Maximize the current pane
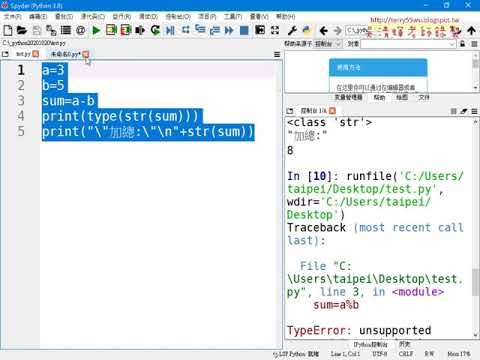The width and height of the screenshot is (480, 360). pyautogui.click(x=260, y=30)
